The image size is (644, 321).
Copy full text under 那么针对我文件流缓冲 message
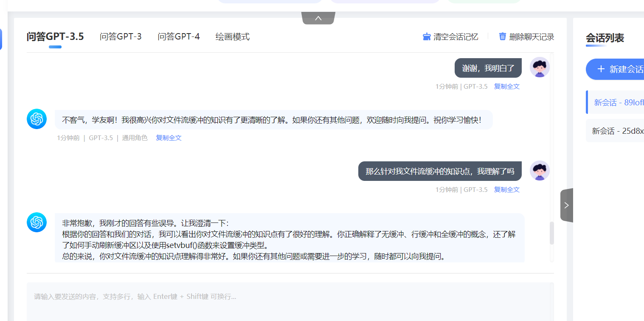click(507, 190)
